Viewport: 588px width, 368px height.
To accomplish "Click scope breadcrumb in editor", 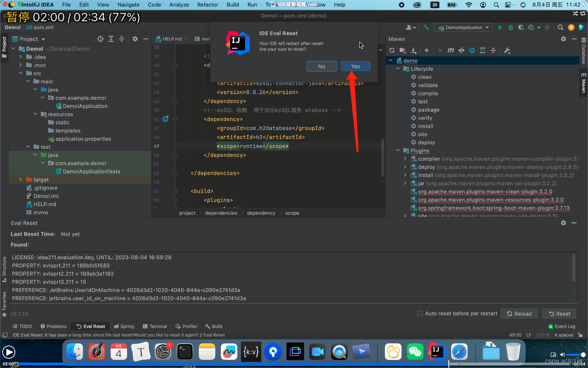I will (x=292, y=213).
